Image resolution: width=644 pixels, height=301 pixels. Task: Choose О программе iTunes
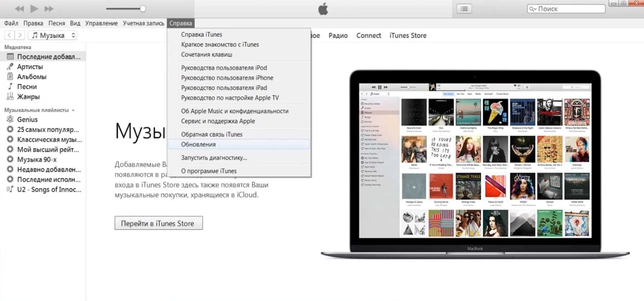pyautogui.click(x=239, y=171)
